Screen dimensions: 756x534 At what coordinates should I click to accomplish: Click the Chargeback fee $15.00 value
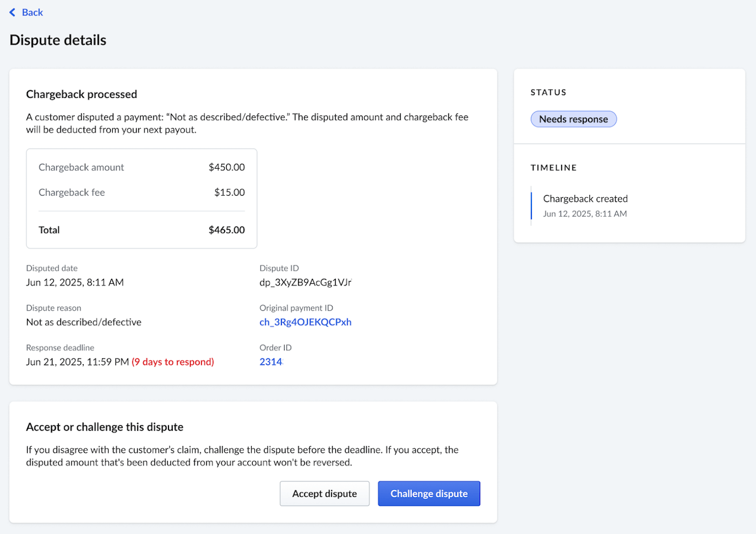[x=230, y=192]
